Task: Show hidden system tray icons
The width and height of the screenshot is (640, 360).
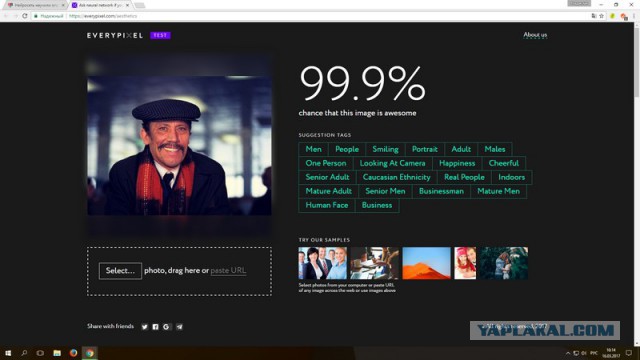Action: coord(568,353)
